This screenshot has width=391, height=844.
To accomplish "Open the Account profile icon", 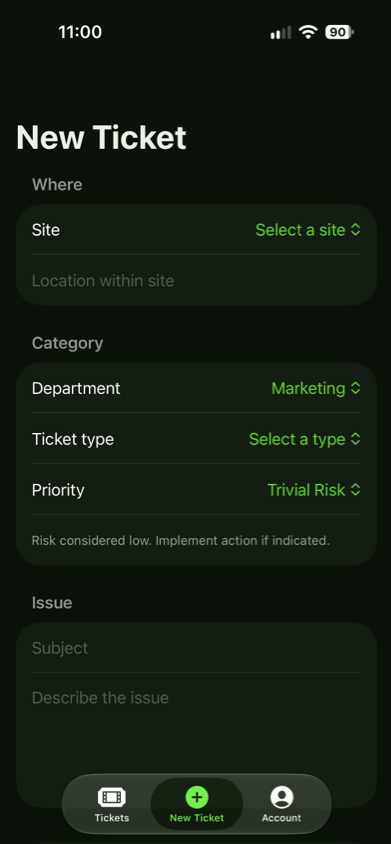I will (281, 797).
